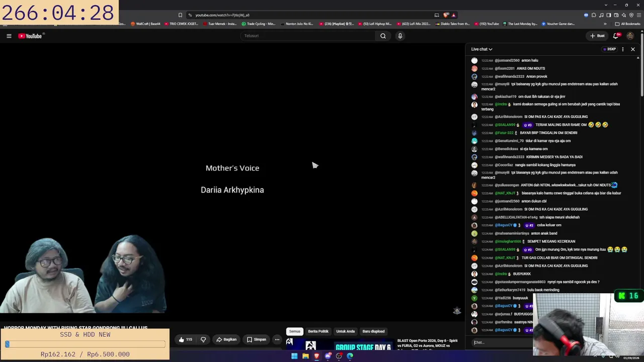Open @fathurkarym7419 chat username
The height and width of the screenshot is (362, 644).
(x=510, y=290)
